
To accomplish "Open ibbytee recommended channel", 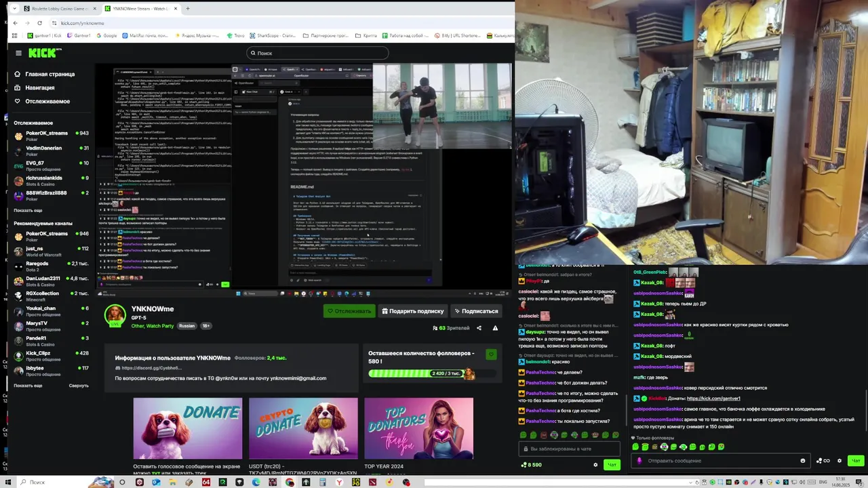I will tap(52, 370).
